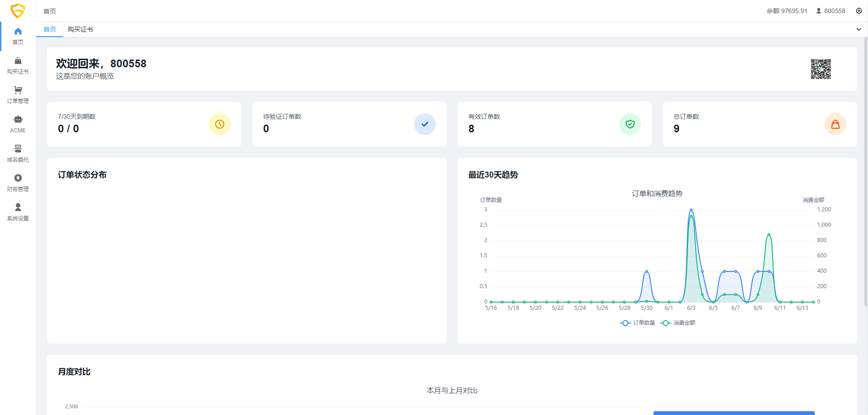Click the 本月与上月对比 chart title
Viewport: 868px width, 415px height.
coord(452,390)
